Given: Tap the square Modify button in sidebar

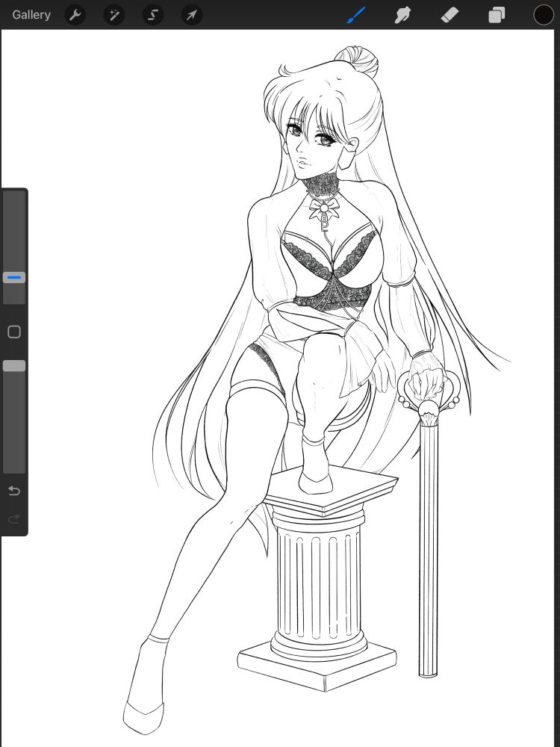Looking at the screenshot, I should pyautogui.click(x=14, y=332).
